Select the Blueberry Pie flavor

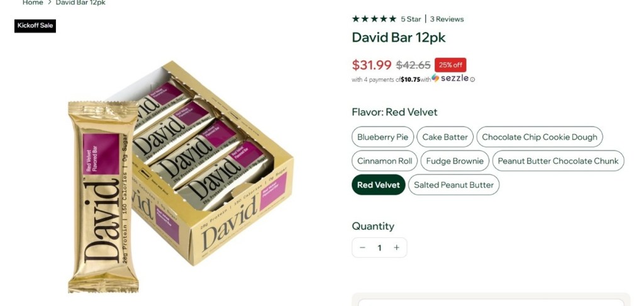tap(383, 137)
